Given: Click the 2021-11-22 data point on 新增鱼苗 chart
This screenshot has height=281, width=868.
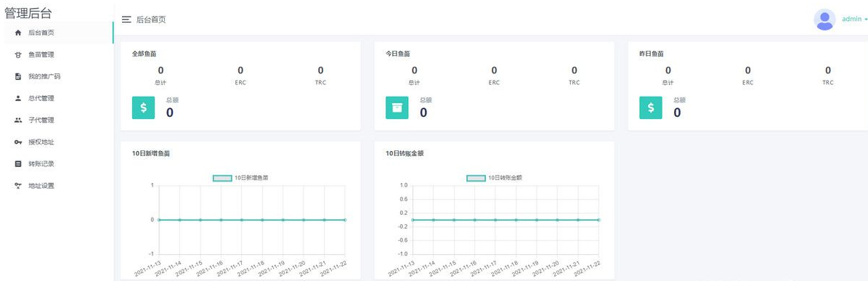Looking at the screenshot, I should point(345,219).
